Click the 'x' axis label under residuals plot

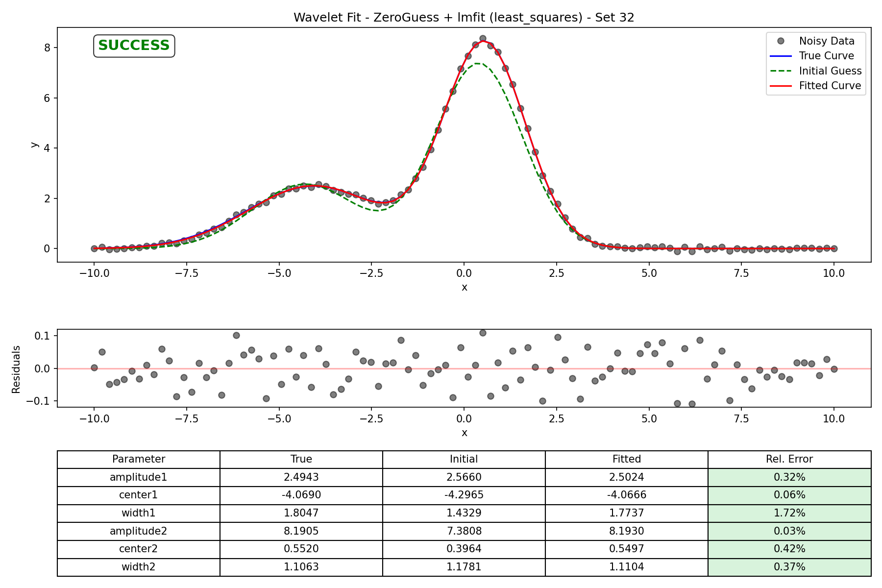[x=464, y=433]
